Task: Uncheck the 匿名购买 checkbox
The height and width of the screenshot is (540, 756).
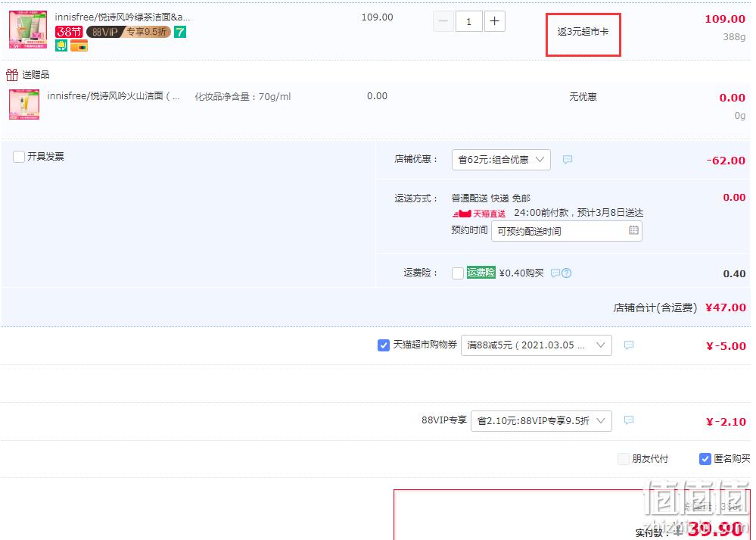Action: [705, 459]
